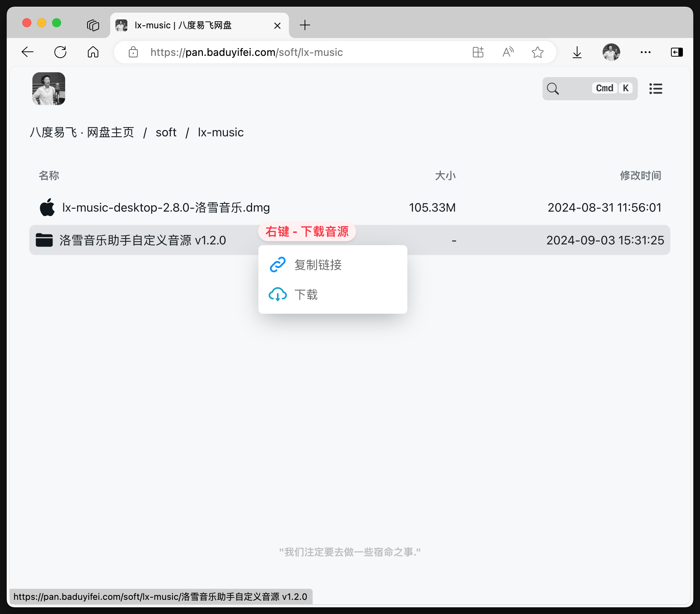Switch to list view layout icon
The height and width of the screenshot is (614, 700).
[x=656, y=89]
